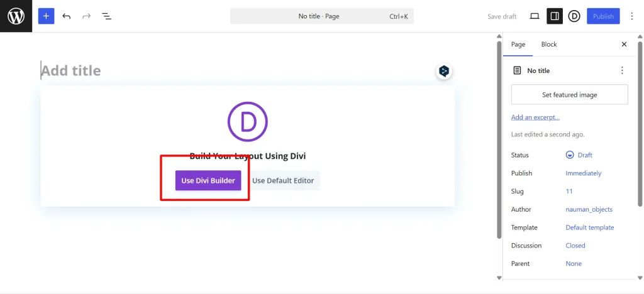Click the Divi D icon in the top bar
The height and width of the screenshot is (294, 644).
574,16
